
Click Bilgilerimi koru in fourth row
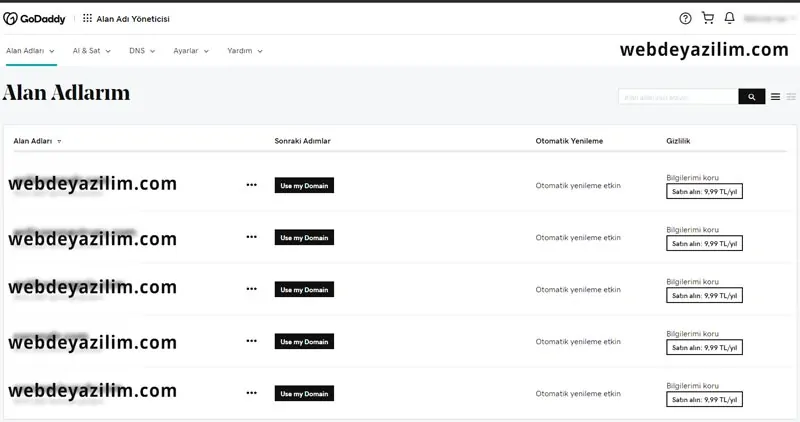coord(692,334)
